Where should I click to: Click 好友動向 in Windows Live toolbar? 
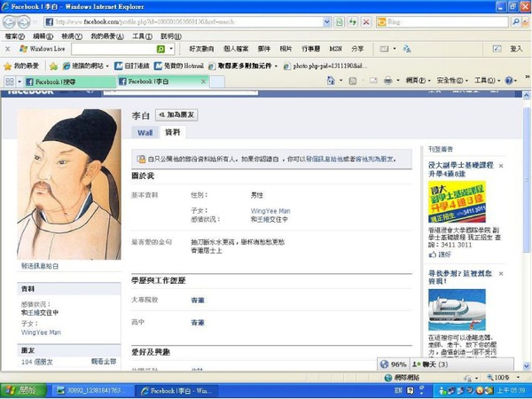click(201, 49)
